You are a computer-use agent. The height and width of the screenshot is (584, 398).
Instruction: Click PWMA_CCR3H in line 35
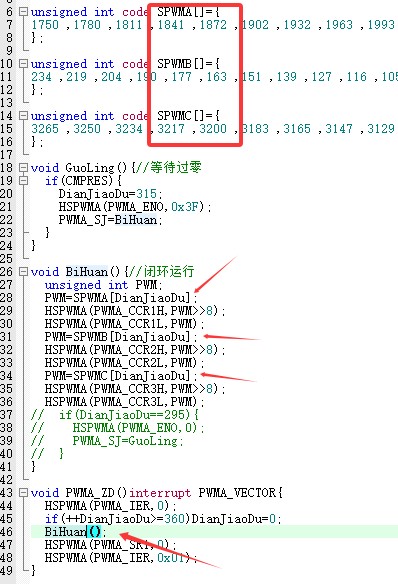tap(129, 389)
